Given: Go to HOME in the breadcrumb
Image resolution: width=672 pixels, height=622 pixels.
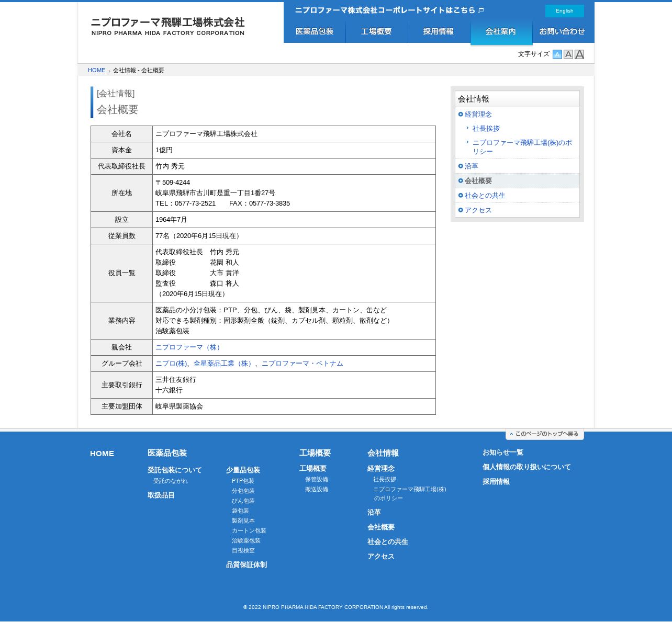Looking at the screenshot, I should click(x=96, y=70).
